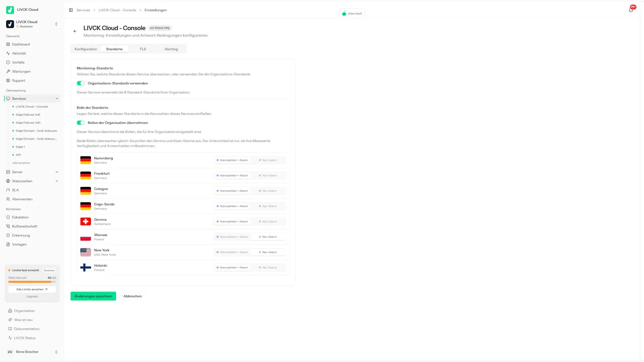Open the Rene Roscher user menu
The width and height of the screenshot is (644, 362).
pos(32,352)
